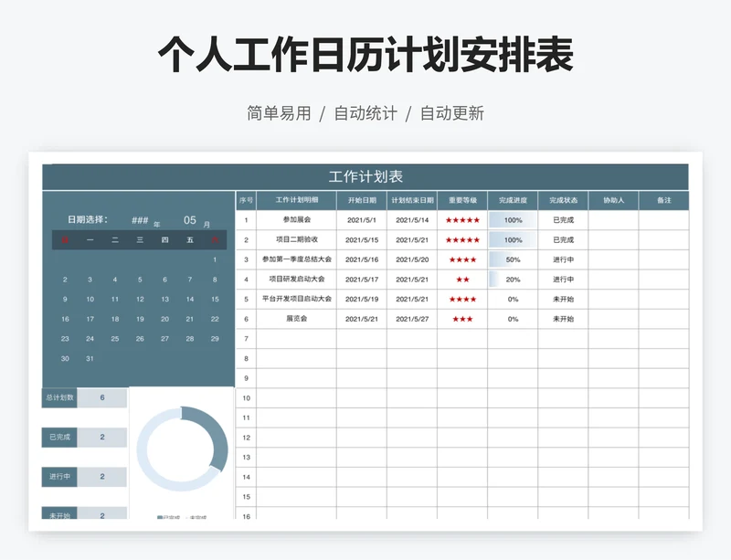Click the end date 2021/5/20 cell
Viewport: 731px width, 560px height.
pyautogui.click(x=412, y=259)
